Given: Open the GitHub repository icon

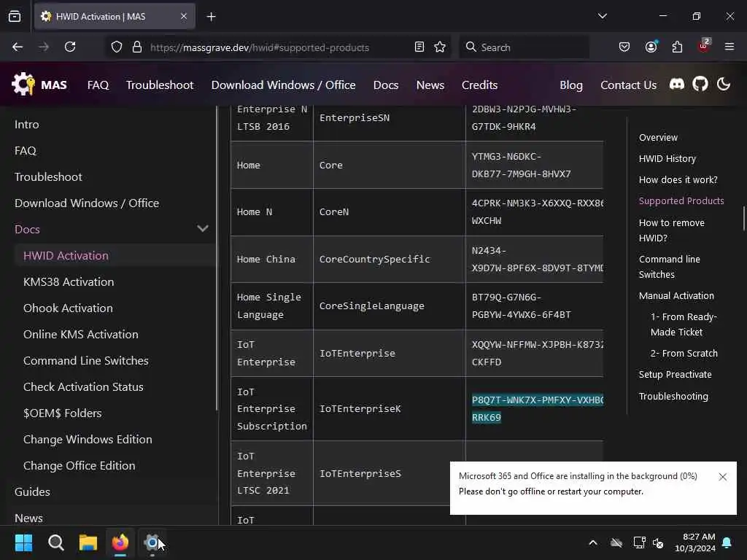Looking at the screenshot, I should (x=700, y=85).
